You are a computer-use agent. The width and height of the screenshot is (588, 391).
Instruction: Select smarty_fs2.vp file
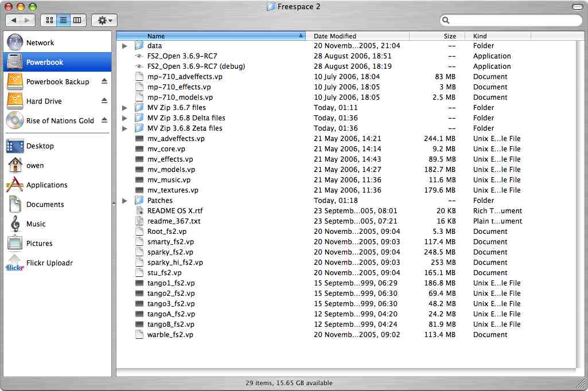coord(170,242)
